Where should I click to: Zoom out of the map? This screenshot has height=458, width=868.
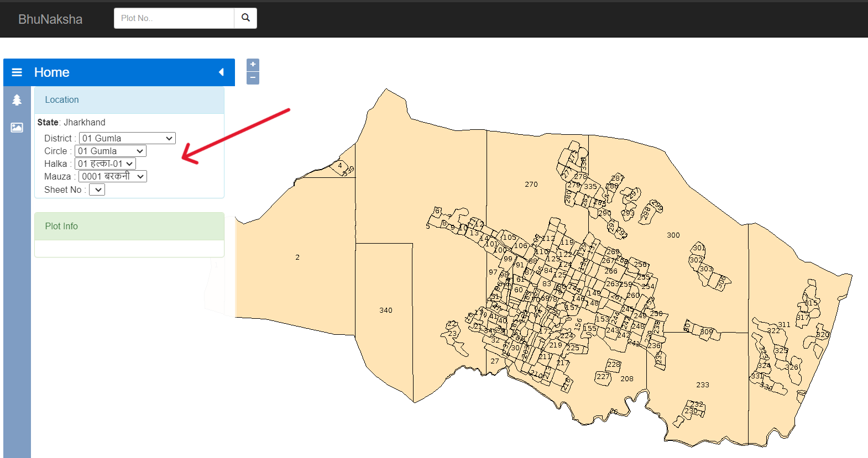tap(253, 78)
